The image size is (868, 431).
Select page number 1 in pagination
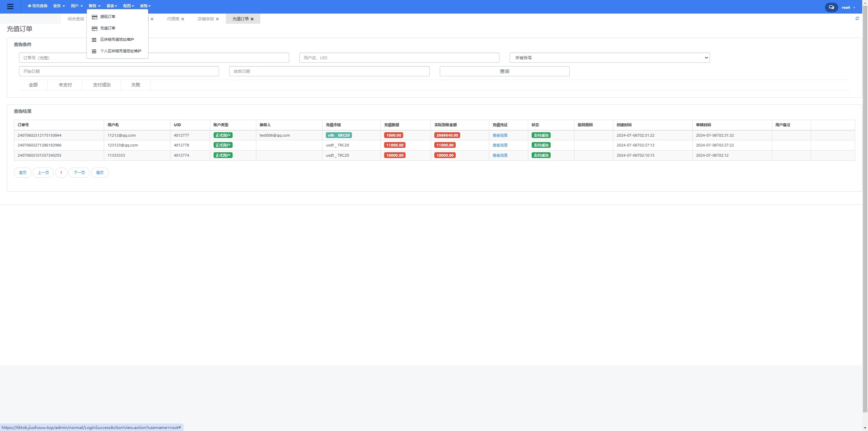[61, 173]
